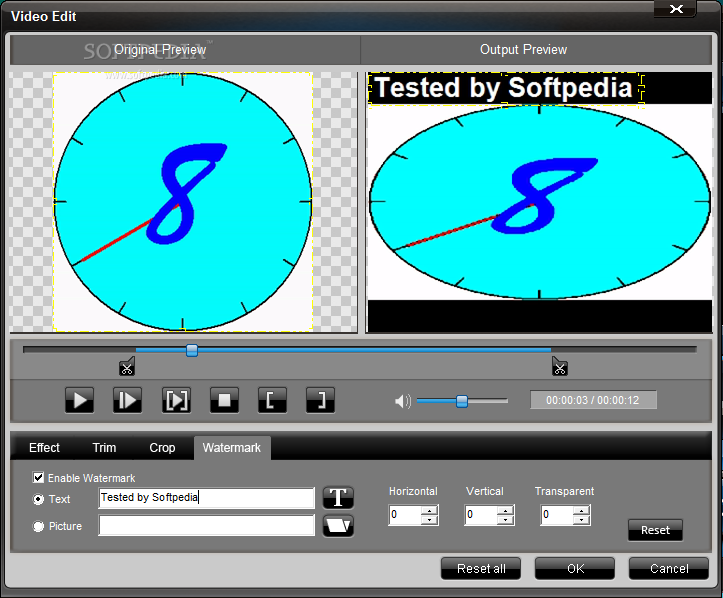
Task: Click the Next Frame step button
Action: click(x=127, y=400)
